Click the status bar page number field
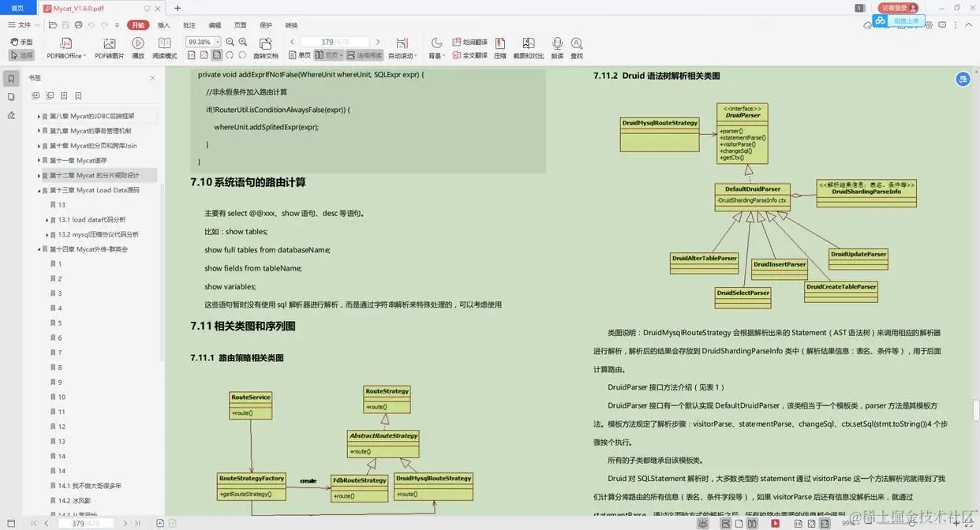The image size is (980, 530). (84, 523)
